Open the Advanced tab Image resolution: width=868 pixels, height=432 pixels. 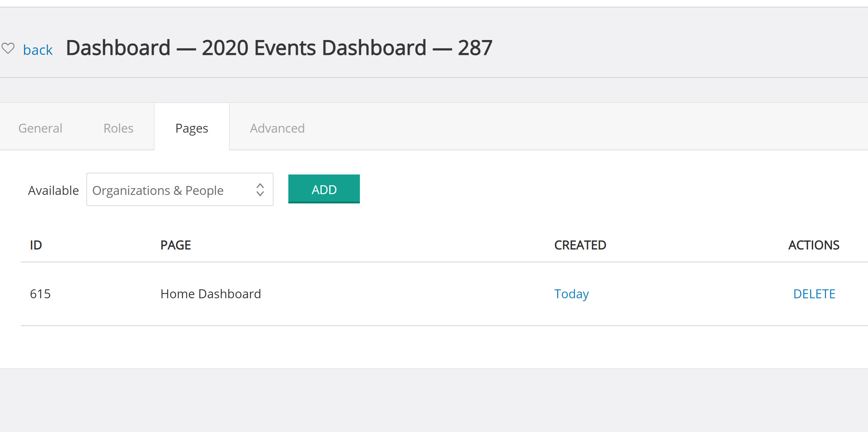277,128
